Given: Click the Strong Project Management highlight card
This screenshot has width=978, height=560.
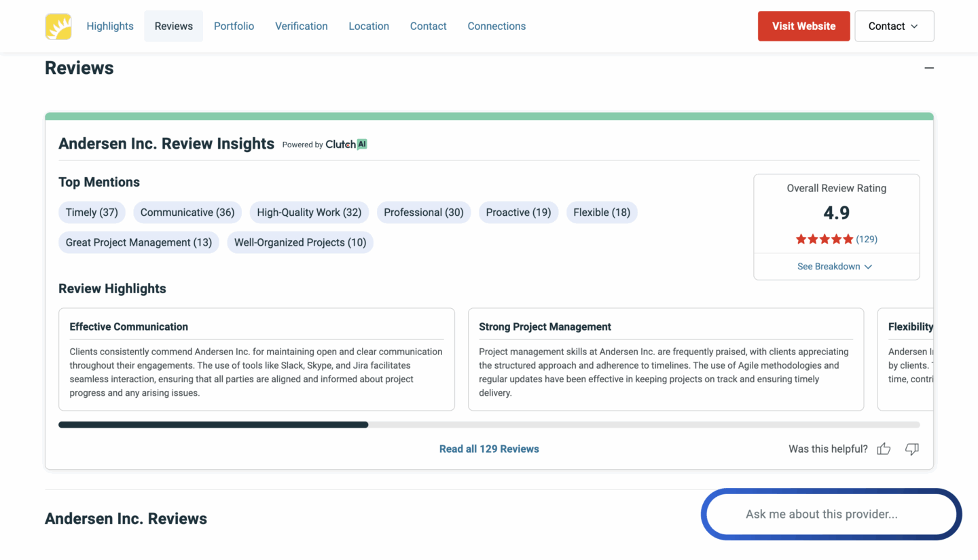Looking at the screenshot, I should 666,359.
